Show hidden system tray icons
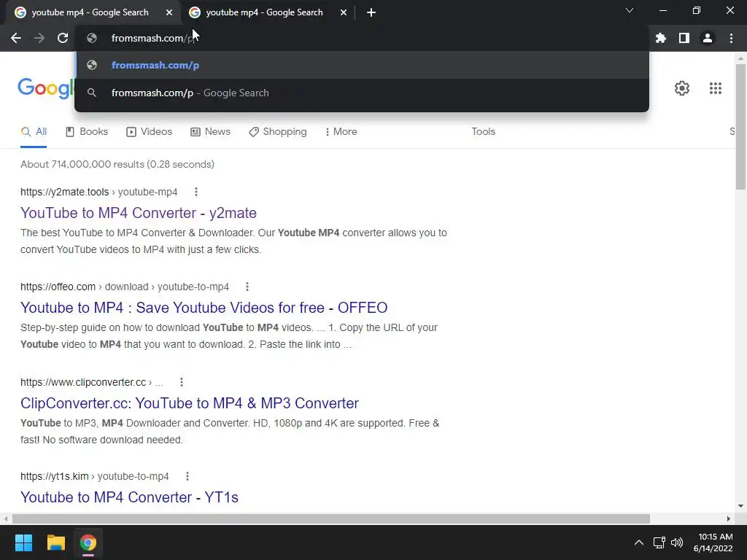Image resolution: width=747 pixels, height=560 pixels. [x=639, y=542]
